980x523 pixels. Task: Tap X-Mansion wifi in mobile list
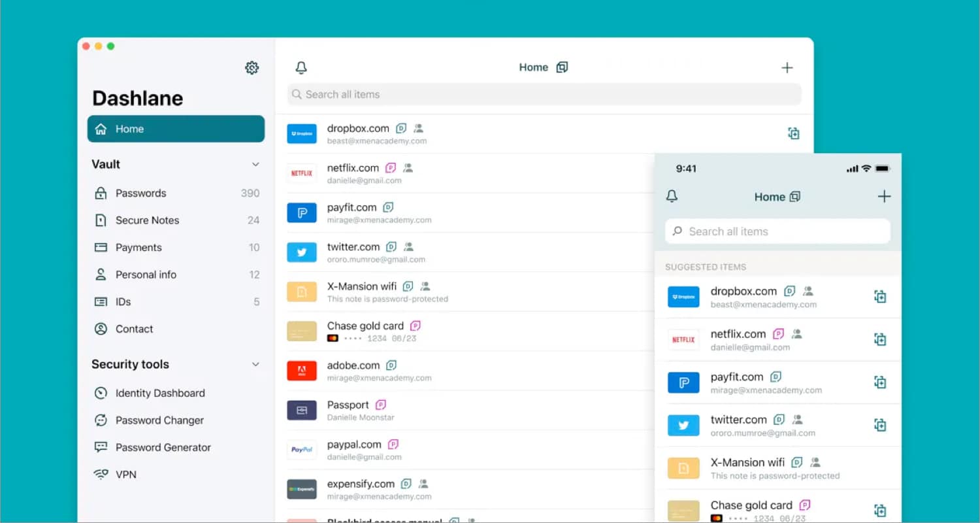pyautogui.click(x=777, y=468)
